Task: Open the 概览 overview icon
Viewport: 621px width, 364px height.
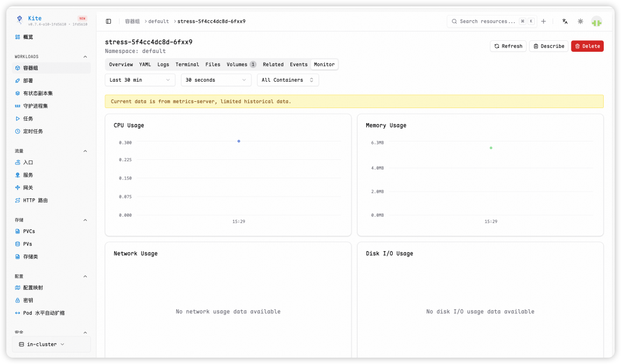Action: 17,37
